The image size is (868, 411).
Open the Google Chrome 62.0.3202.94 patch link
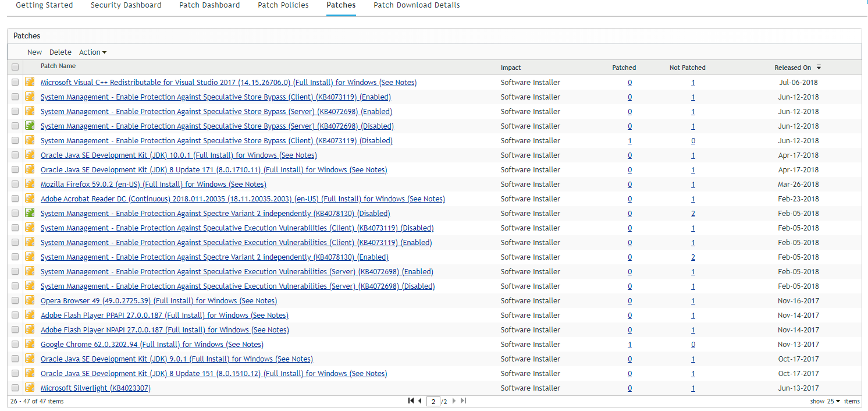(152, 345)
